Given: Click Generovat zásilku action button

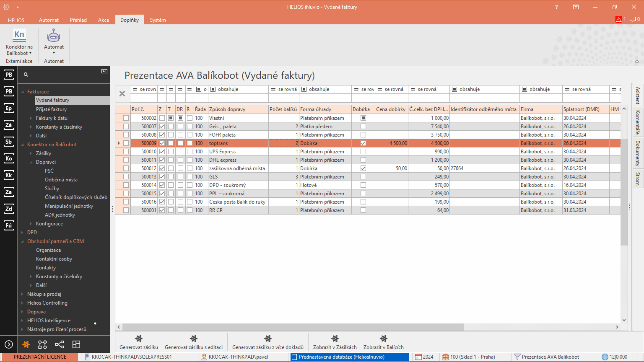Looking at the screenshot, I should [x=139, y=342].
